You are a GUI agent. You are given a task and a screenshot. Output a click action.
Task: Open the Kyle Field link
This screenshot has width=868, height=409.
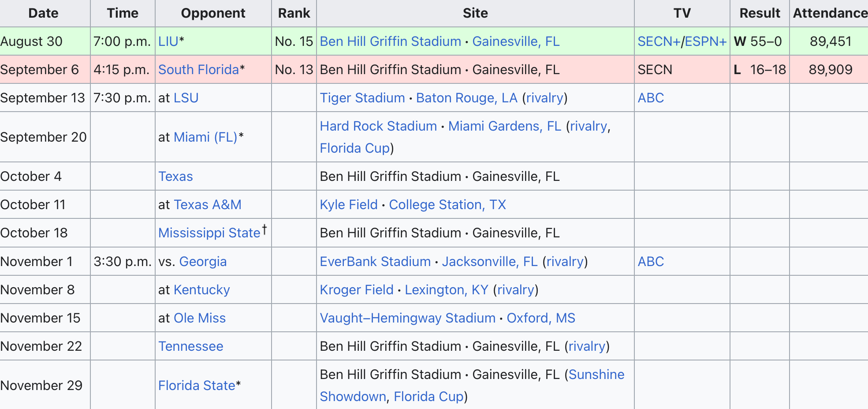pyautogui.click(x=349, y=205)
